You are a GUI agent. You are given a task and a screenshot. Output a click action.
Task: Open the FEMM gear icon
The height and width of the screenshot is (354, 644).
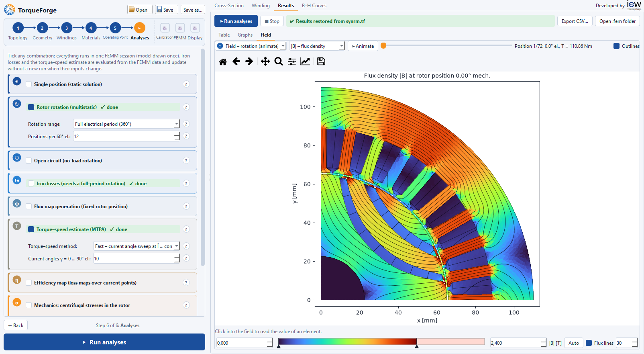click(x=180, y=28)
